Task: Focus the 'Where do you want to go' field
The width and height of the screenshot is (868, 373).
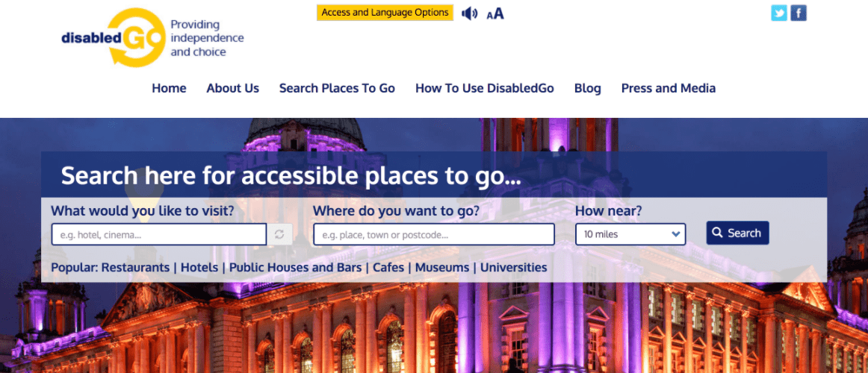Action: click(x=434, y=234)
